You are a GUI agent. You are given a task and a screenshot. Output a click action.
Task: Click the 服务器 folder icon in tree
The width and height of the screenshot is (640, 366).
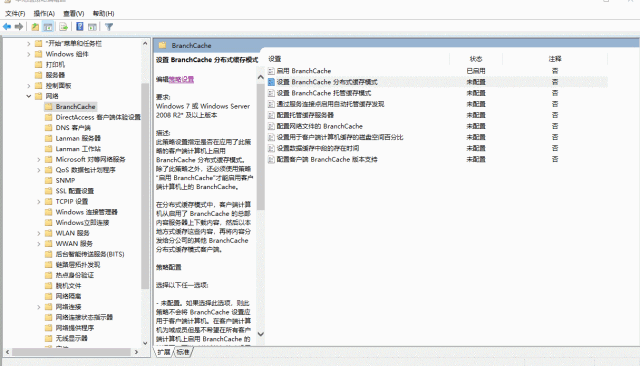[x=39, y=75]
